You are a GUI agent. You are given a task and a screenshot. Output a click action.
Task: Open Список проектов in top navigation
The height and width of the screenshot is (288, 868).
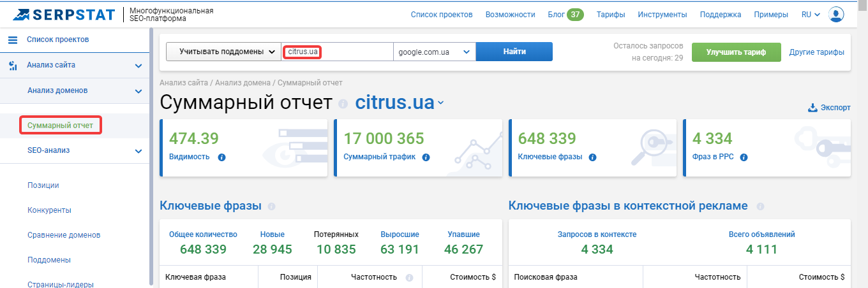coord(442,15)
